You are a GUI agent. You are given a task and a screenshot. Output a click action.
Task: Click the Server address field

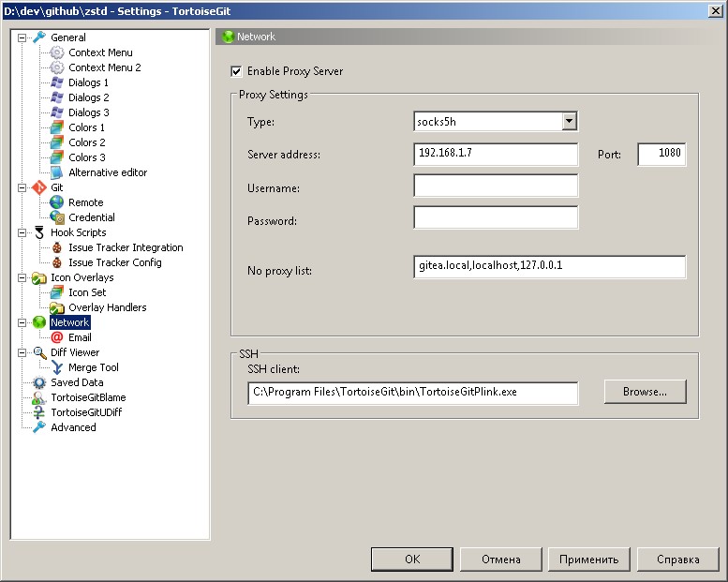pyautogui.click(x=496, y=155)
